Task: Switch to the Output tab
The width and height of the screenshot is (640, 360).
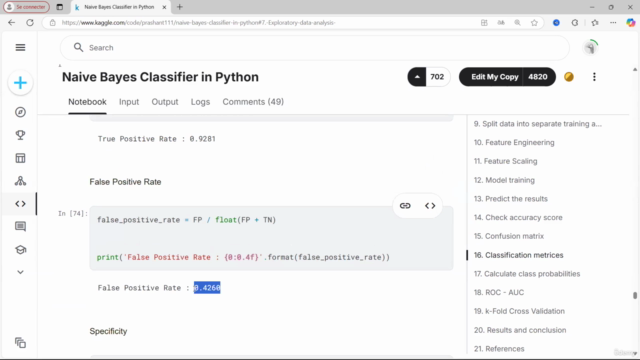Action: click(x=165, y=102)
